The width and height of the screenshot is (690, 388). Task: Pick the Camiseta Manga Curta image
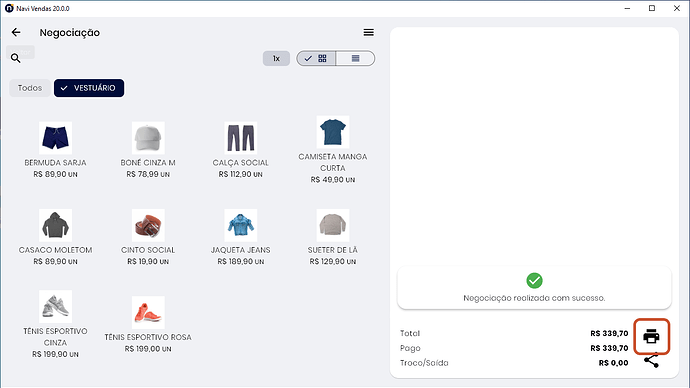(333, 132)
